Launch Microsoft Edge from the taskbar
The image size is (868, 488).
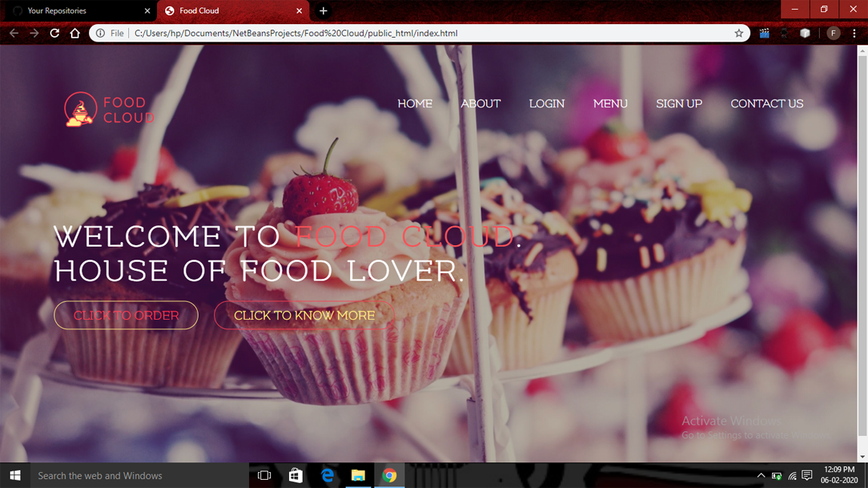[327, 475]
